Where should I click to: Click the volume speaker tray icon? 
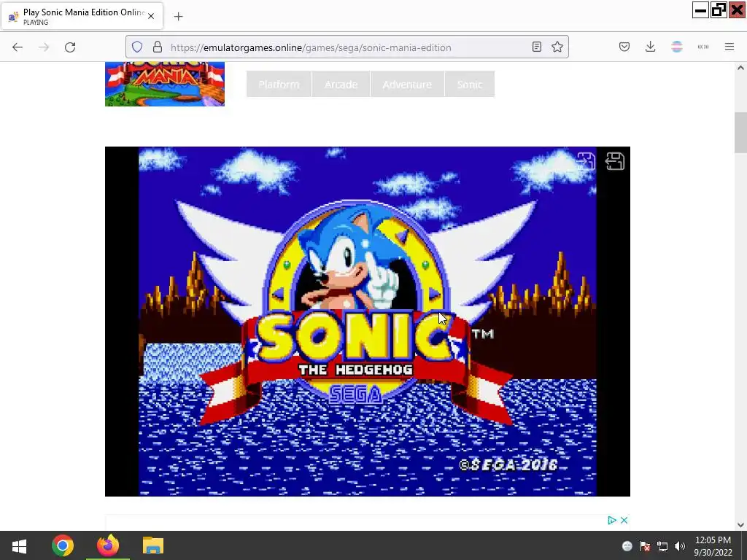pos(679,546)
